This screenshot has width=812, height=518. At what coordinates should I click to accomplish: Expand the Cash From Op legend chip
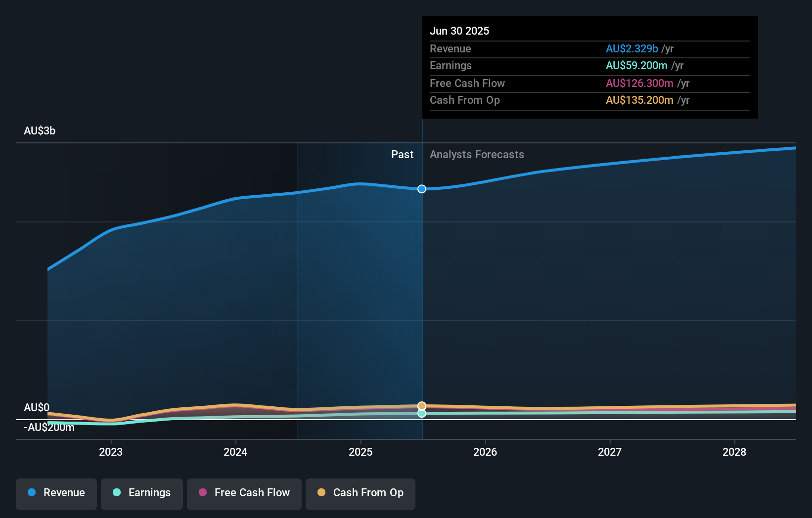(360, 493)
